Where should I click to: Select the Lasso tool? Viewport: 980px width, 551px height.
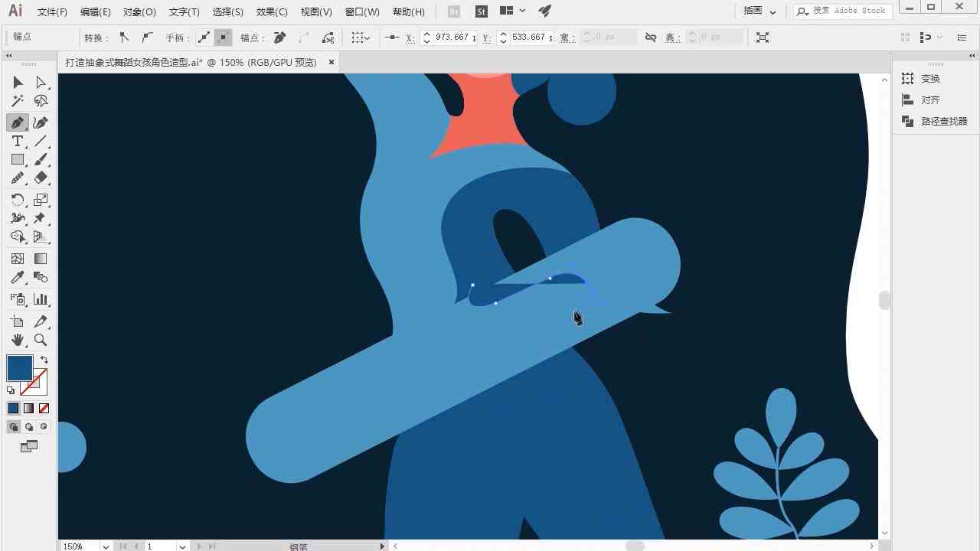tap(41, 101)
